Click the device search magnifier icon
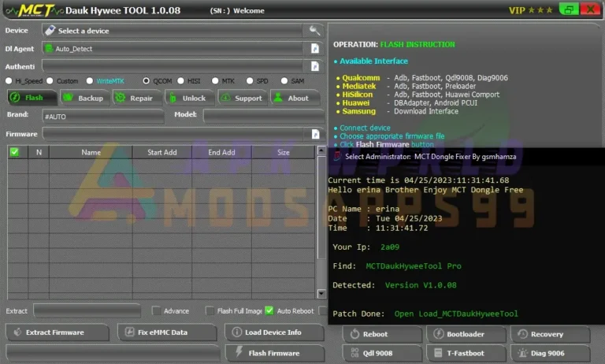The width and height of the screenshot is (605, 364). tap(315, 31)
